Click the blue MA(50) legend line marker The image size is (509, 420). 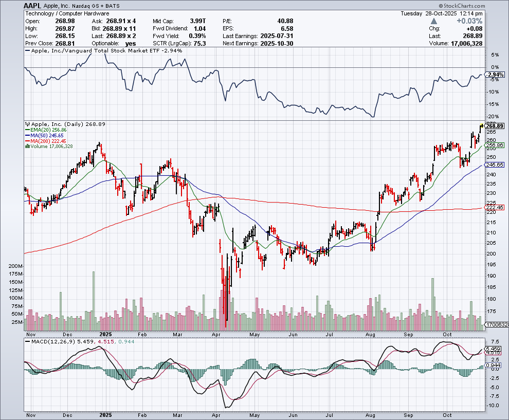click(x=27, y=136)
